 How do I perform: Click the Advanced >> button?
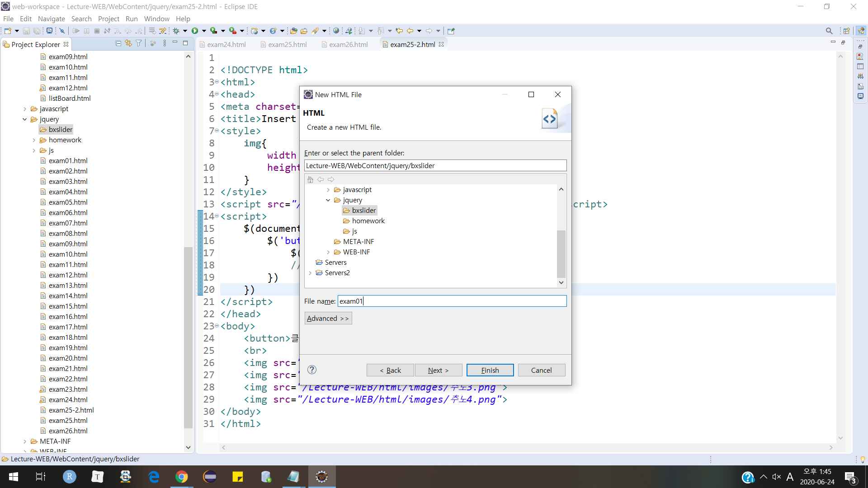coord(328,318)
